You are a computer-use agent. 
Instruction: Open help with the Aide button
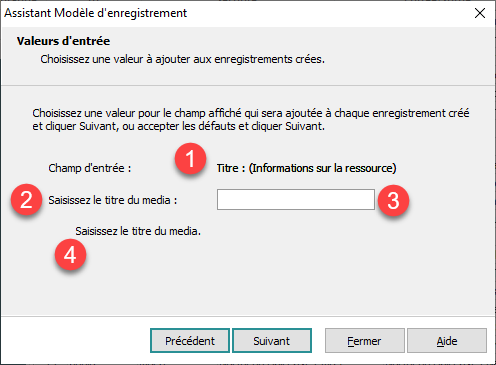tap(447, 341)
